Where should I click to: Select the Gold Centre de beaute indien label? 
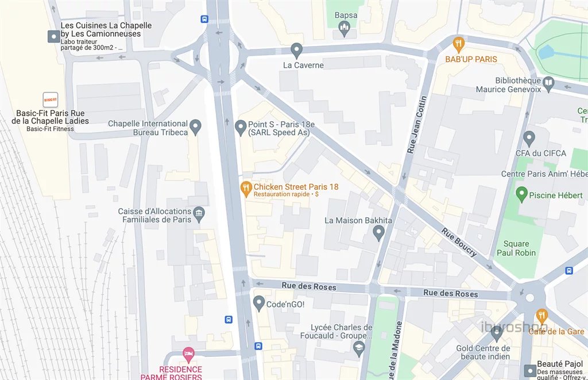click(483, 352)
